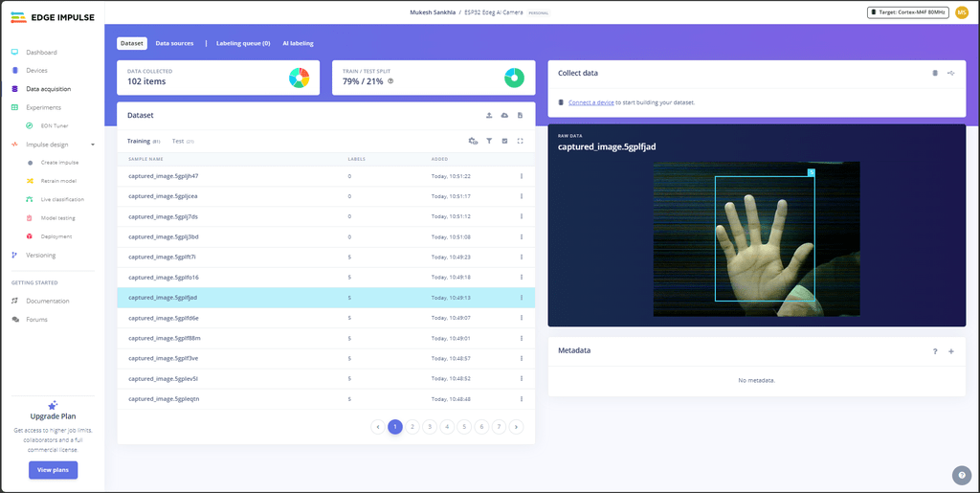
Task: Select sample captured_image.5gplf88m
Action: 325,338
